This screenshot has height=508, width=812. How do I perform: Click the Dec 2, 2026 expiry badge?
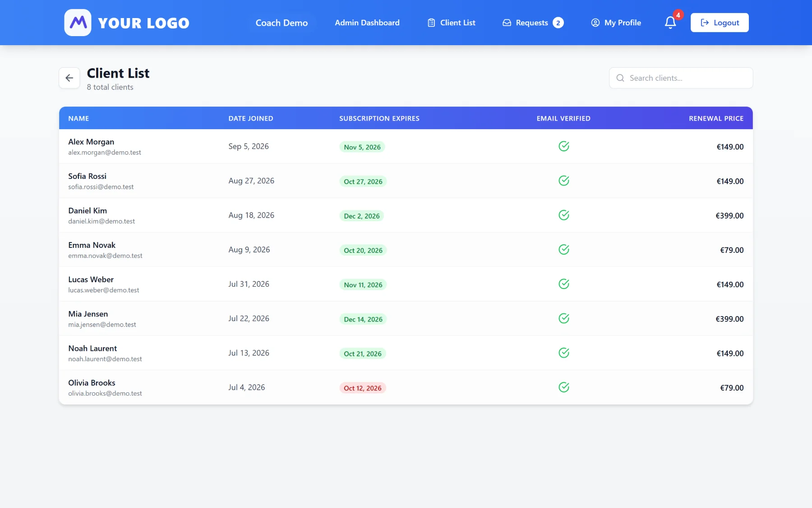tap(362, 216)
